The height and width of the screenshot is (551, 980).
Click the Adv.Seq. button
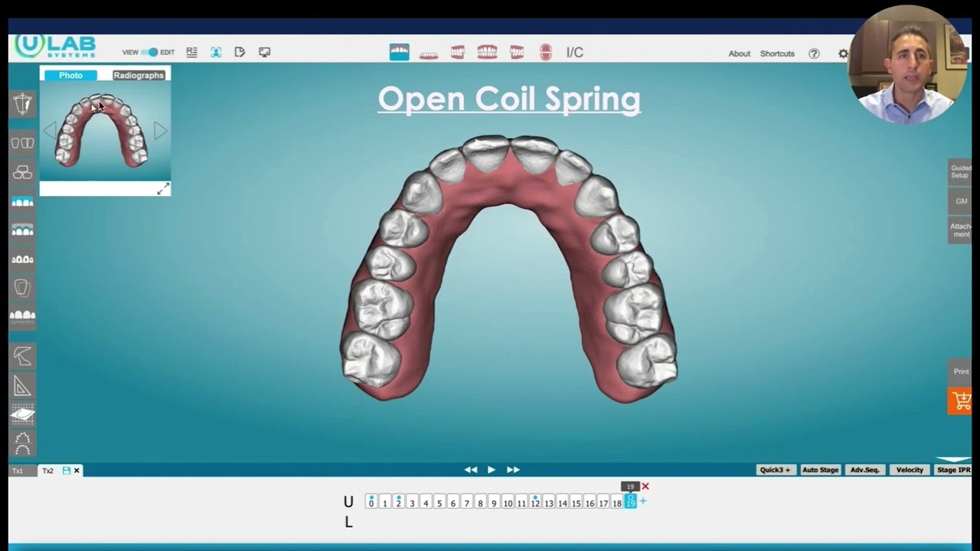[865, 470]
